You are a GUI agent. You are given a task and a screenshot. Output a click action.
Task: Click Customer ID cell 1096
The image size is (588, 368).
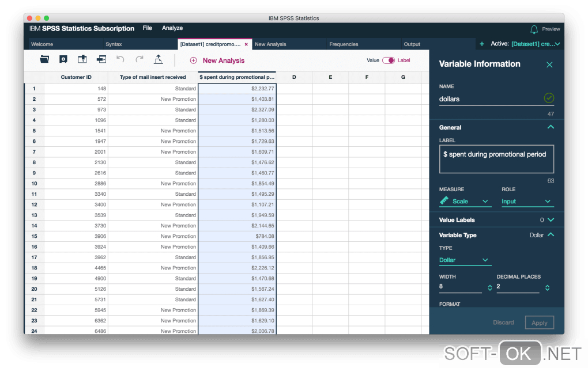(x=76, y=120)
